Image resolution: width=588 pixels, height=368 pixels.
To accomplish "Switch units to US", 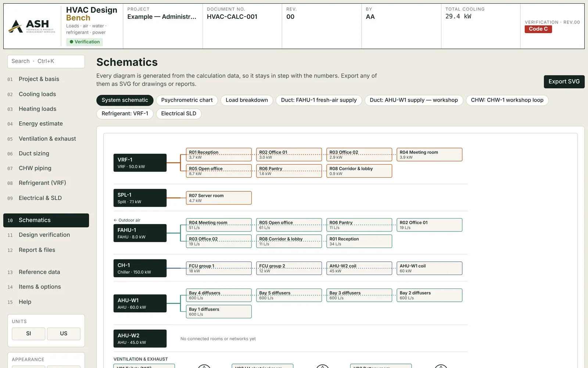I will (x=64, y=334).
